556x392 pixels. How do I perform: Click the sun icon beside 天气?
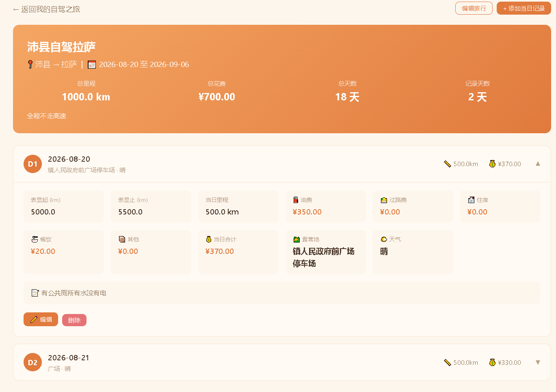[384, 239]
